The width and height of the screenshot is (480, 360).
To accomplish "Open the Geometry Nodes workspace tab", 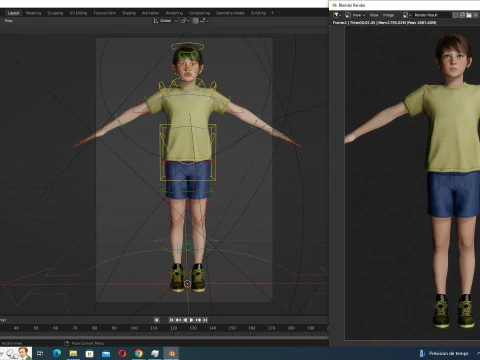I will click(x=230, y=13).
